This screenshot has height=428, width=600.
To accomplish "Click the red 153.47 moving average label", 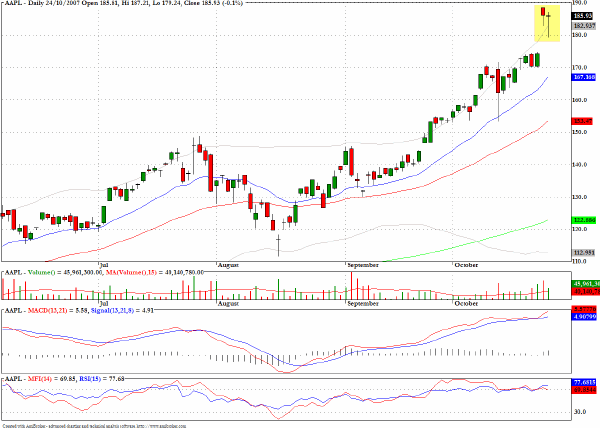I will (x=582, y=121).
